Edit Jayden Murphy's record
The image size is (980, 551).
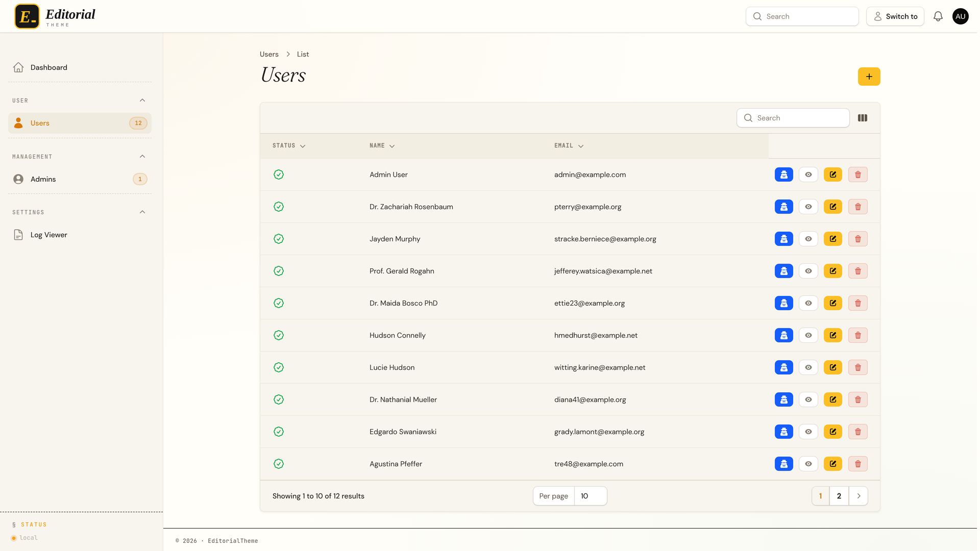pos(832,239)
